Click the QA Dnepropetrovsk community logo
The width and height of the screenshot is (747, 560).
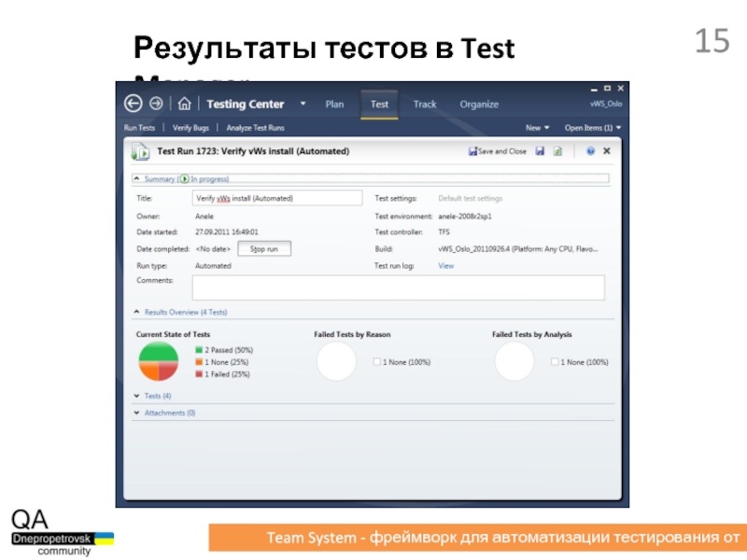click(x=63, y=532)
